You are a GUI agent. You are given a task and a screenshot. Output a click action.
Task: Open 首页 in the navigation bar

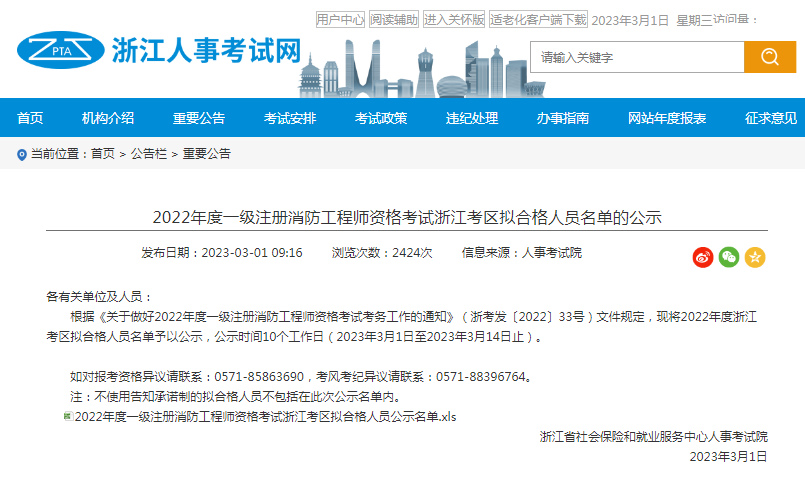[30, 118]
